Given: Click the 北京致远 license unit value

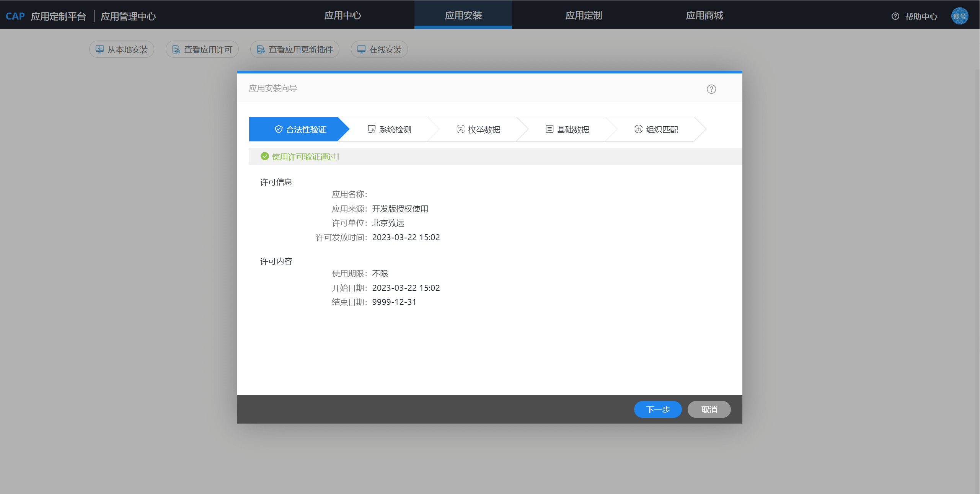Looking at the screenshot, I should click(388, 223).
